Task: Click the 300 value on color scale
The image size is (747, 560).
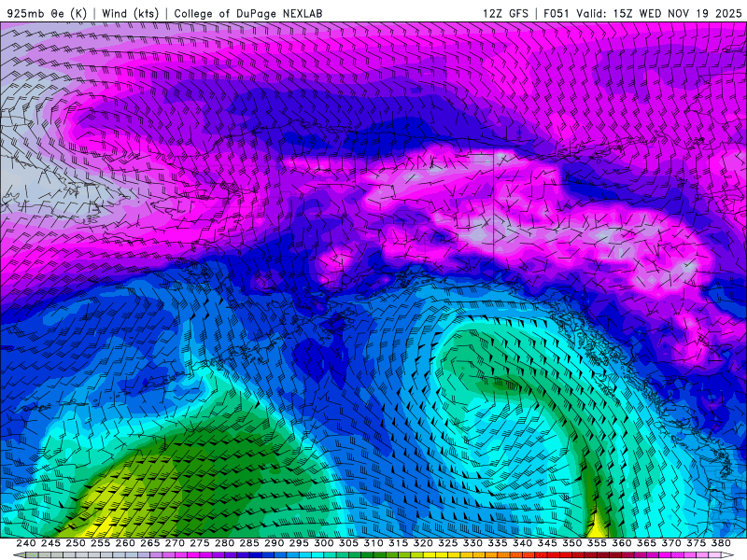Action: [323, 543]
